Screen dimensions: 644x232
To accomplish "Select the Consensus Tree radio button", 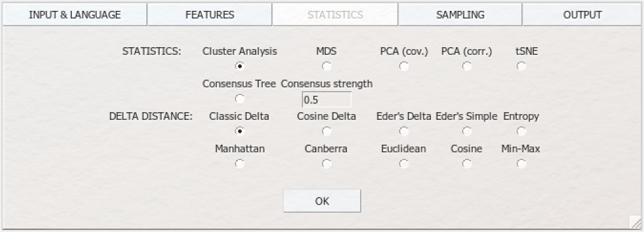I will click(240, 99).
